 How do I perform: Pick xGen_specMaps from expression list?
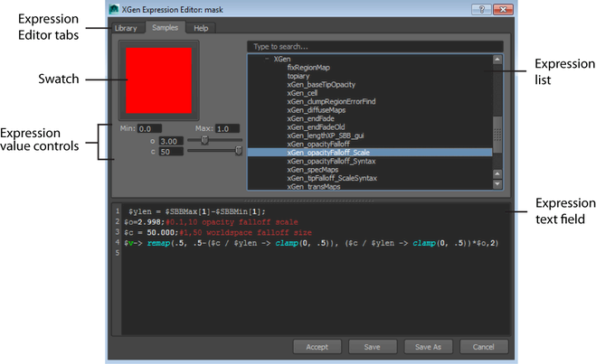coord(312,170)
